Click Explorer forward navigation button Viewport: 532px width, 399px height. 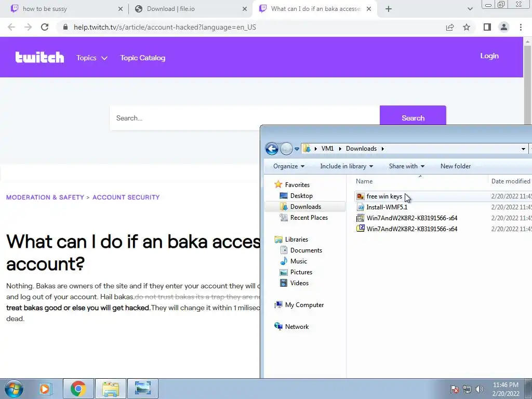[286, 149]
